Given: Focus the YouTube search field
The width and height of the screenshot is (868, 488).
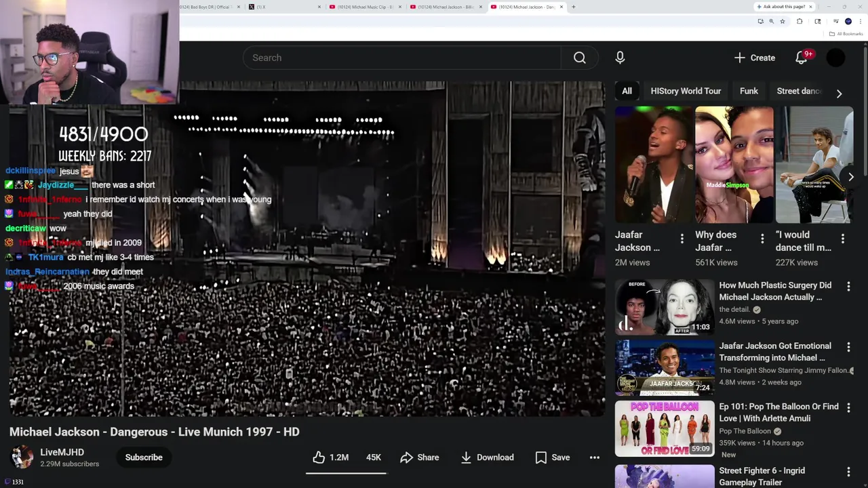Looking at the screenshot, I should point(402,58).
